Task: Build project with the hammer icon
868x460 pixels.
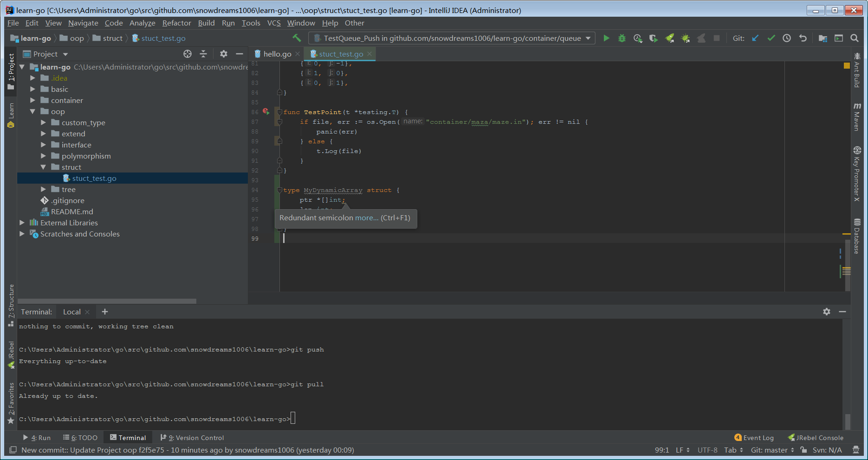Action: 297,38
